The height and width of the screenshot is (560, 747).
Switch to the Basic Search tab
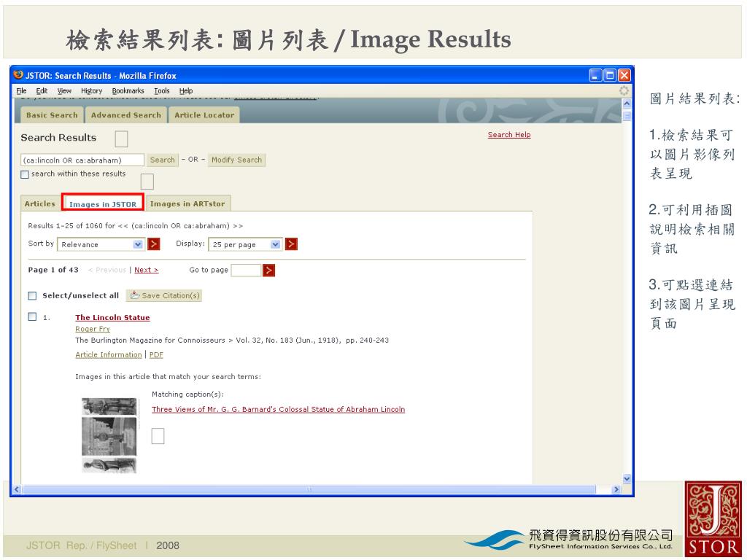point(52,114)
